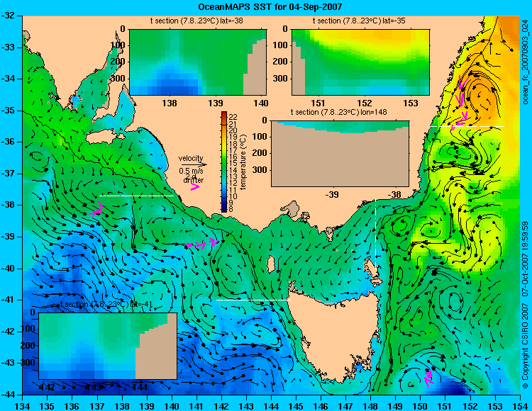Click depth '100' on the lat=-38 section
Screen dimensions: 532x411
point(118,45)
